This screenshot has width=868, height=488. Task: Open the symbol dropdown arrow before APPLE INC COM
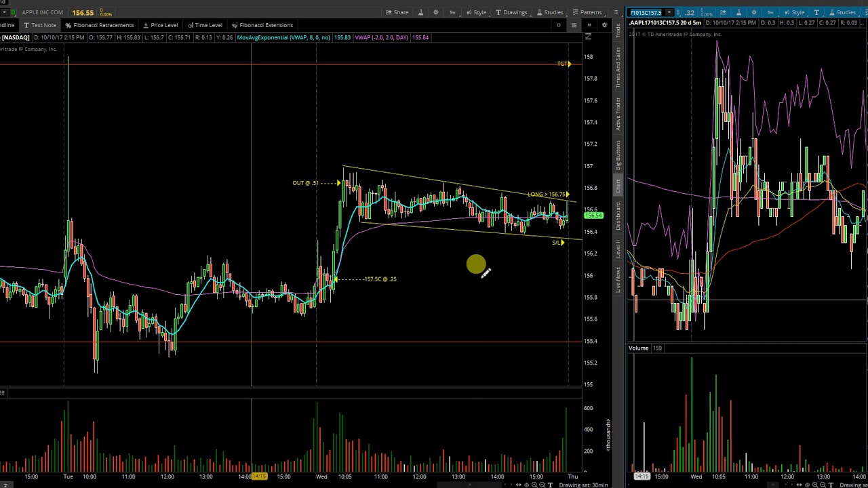5,12
